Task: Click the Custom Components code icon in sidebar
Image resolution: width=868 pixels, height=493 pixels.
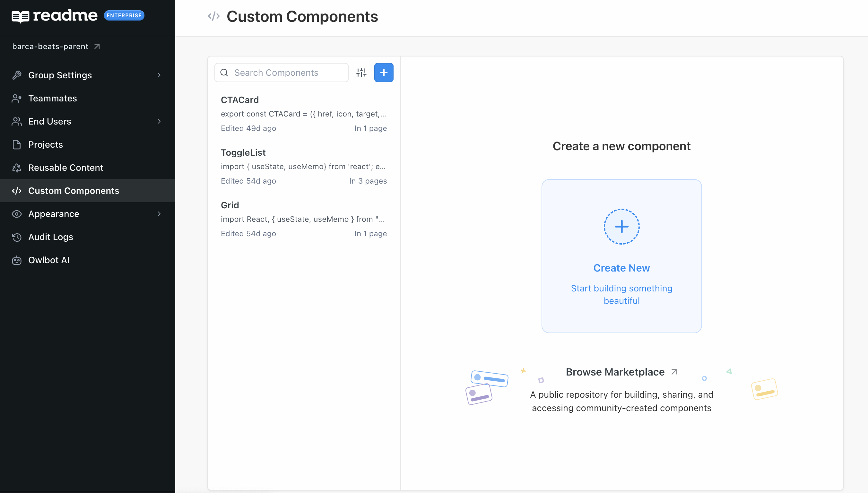Action: coord(17,191)
